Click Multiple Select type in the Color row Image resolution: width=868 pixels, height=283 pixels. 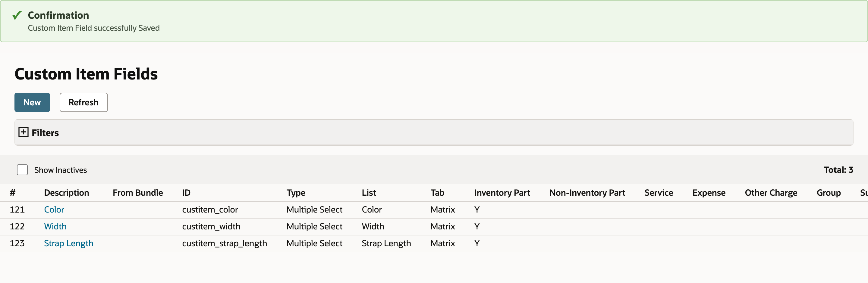coord(314,210)
